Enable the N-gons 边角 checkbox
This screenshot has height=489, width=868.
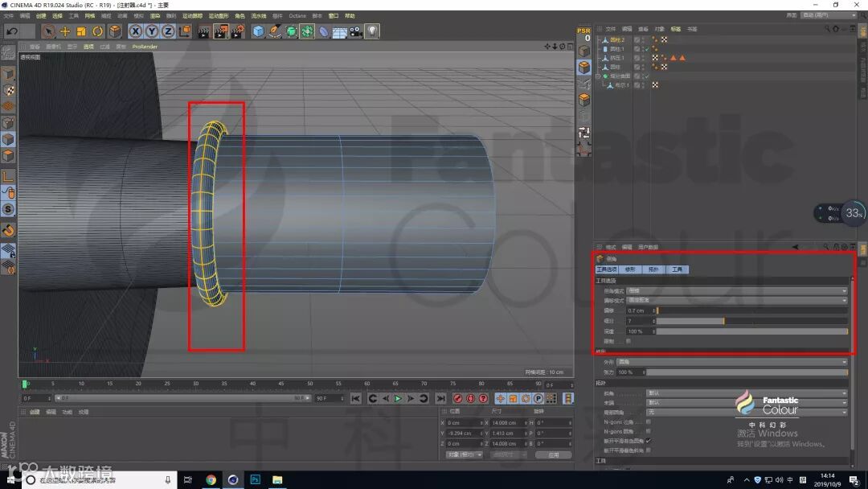coord(648,421)
